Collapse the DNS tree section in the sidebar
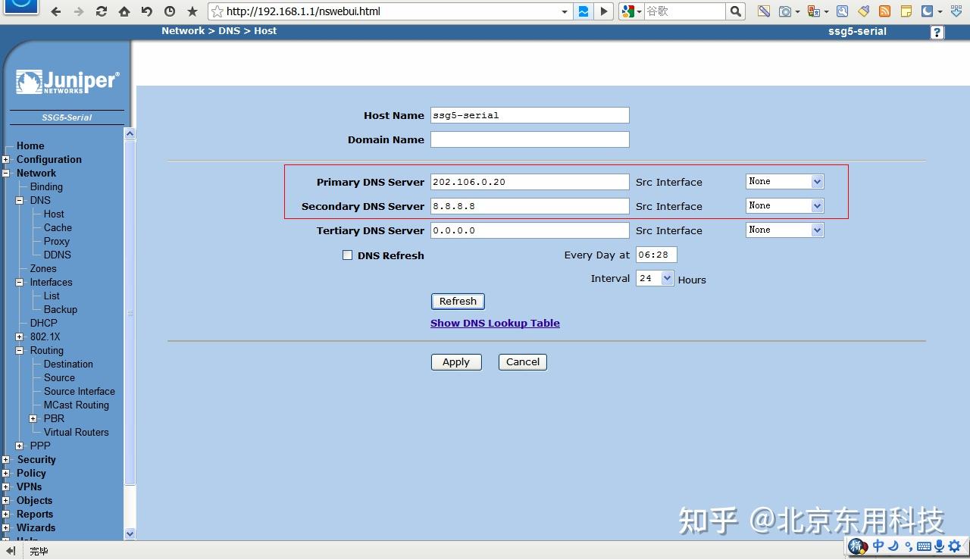Image resolution: width=970 pixels, height=560 pixels. (20, 200)
